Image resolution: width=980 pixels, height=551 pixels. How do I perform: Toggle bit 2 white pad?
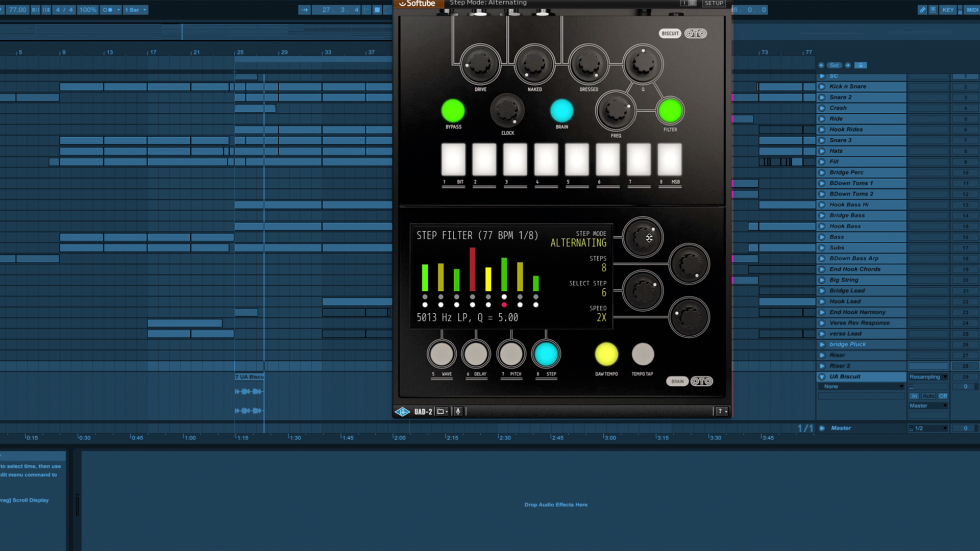pyautogui.click(x=484, y=159)
